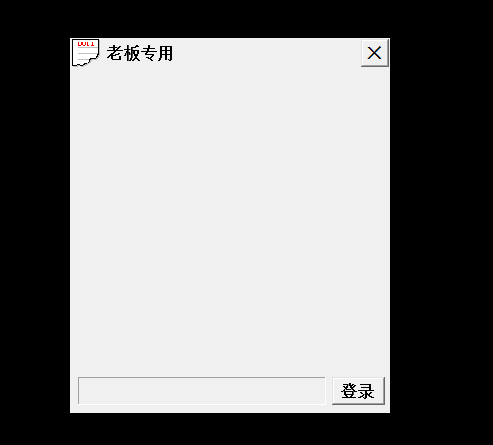The image size is (493, 445).
Task: Focus the text box beside 登录
Action: (201, 391)
